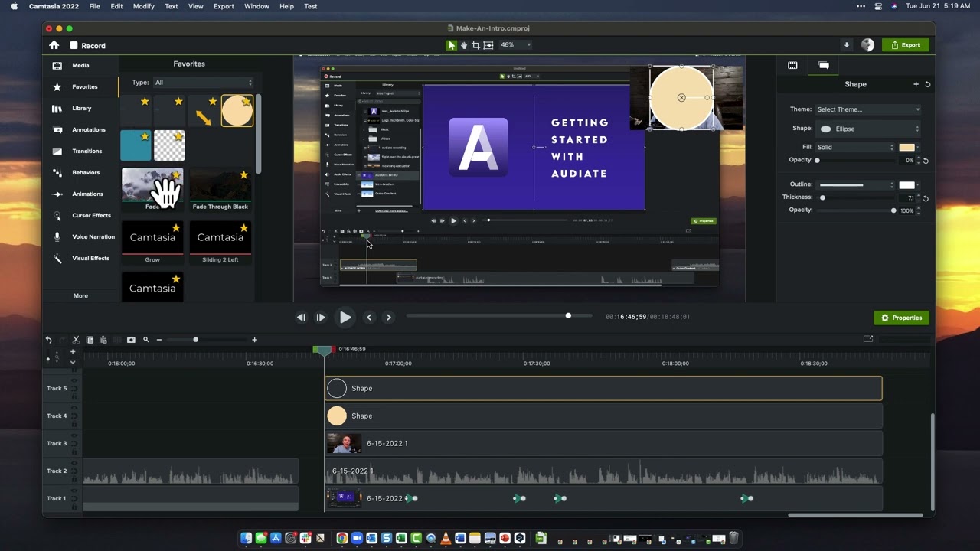
Task: Expand the timeline track options chevron
Action: click(x=73, y=362)
